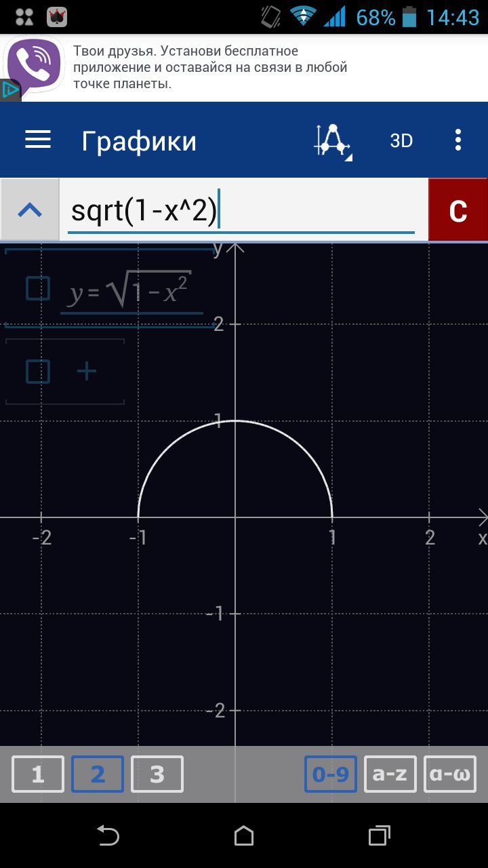
Task: Select the 0-9 numeric keyboard
Action: [x=331, y=774]
